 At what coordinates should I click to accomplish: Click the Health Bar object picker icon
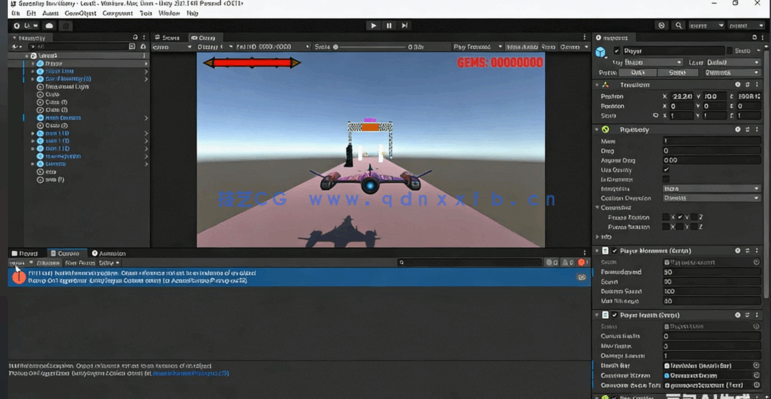[x=756, y=366]
